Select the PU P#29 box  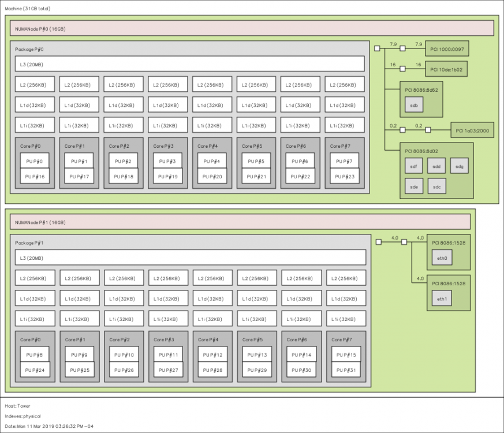pyautogui.click(x=257, y=369)
